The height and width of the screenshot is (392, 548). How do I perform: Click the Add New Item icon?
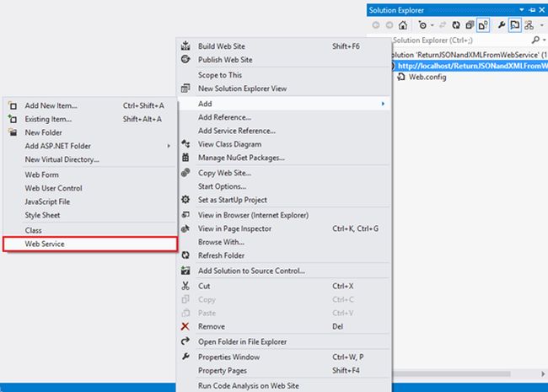(13, 105)
